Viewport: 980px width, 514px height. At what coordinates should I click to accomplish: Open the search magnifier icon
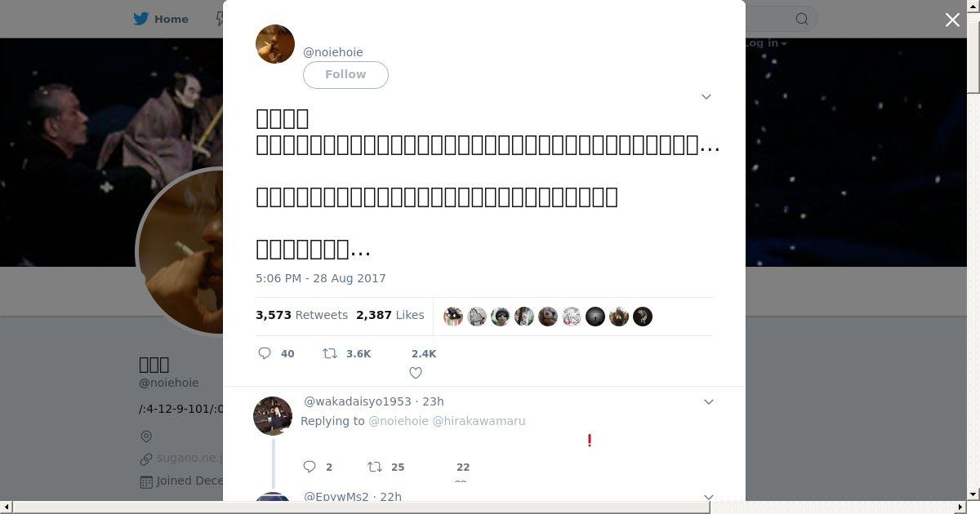click(802, 19)
